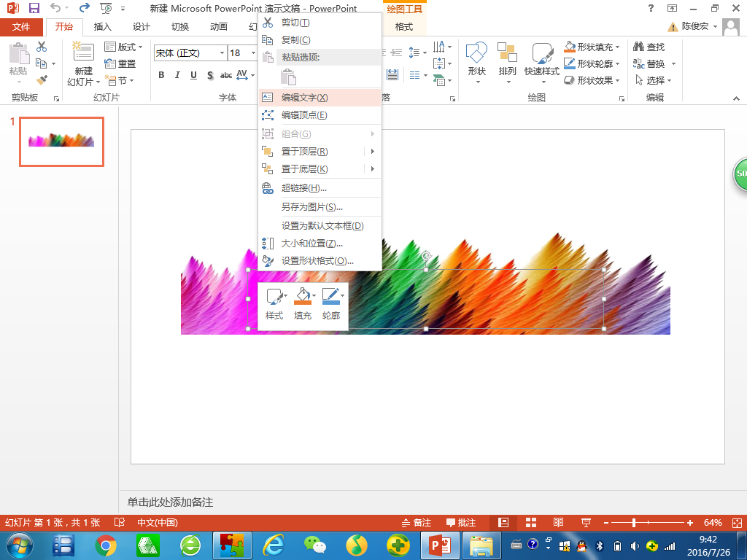
Task: Open Style option in mini toolbar
Action: (x=275, y=304)
